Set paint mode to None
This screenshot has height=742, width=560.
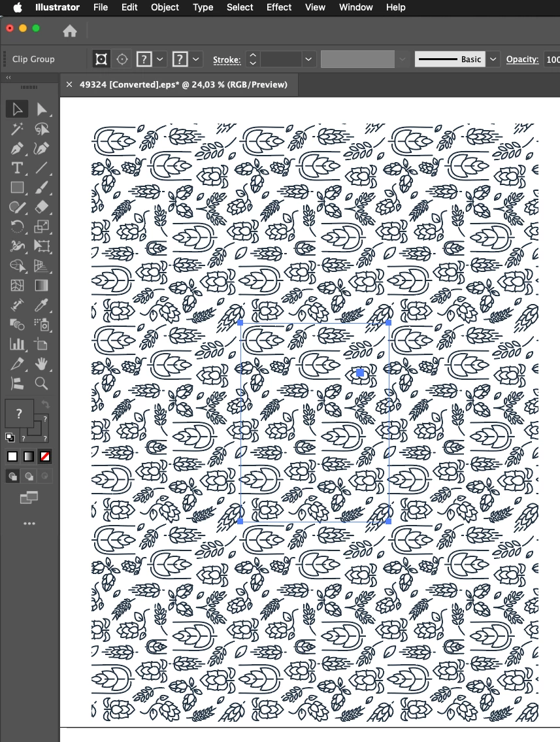point(45,456)
